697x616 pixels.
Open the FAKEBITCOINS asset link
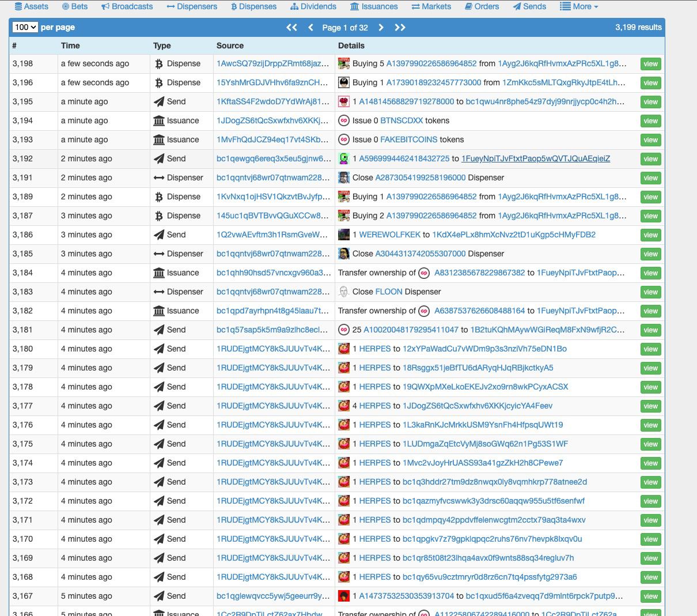click(409, 140)
